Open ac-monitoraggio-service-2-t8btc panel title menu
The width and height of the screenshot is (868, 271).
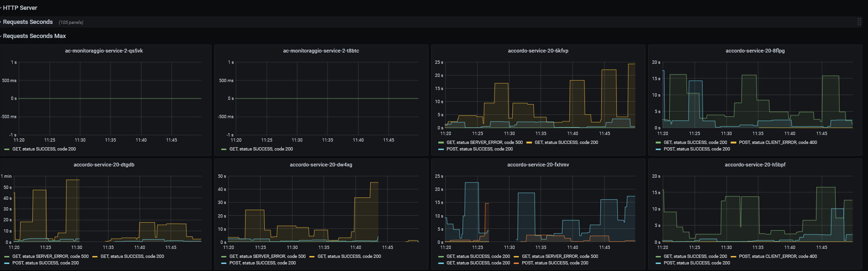(321, 51)
